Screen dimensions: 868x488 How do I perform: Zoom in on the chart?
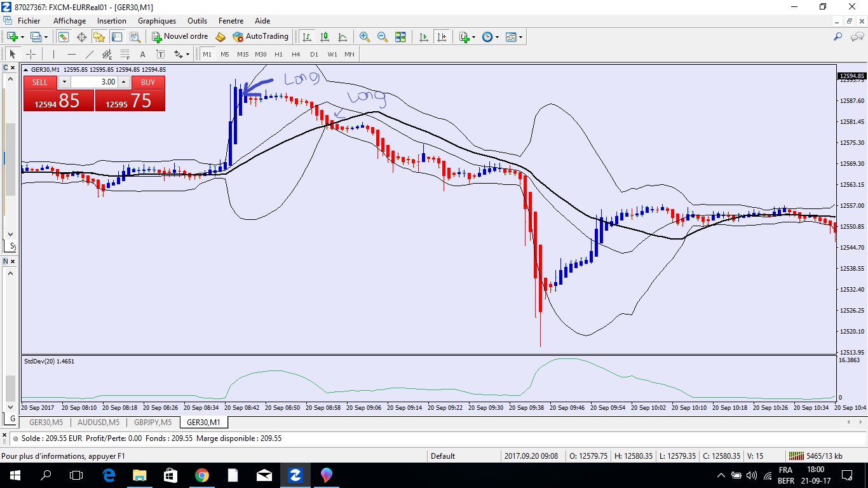tap(365, 37)
